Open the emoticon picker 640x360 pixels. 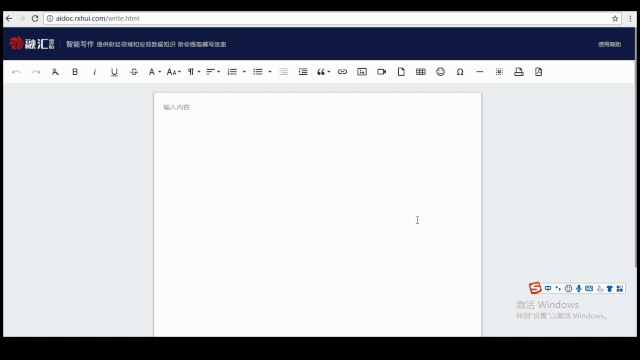tap(440, 72)
